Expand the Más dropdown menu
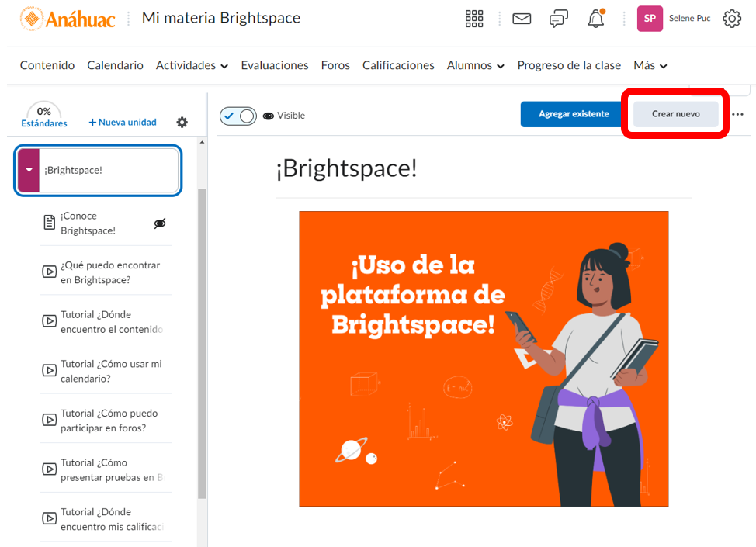This screenshot has width=756, height=547. click(650, 66)
